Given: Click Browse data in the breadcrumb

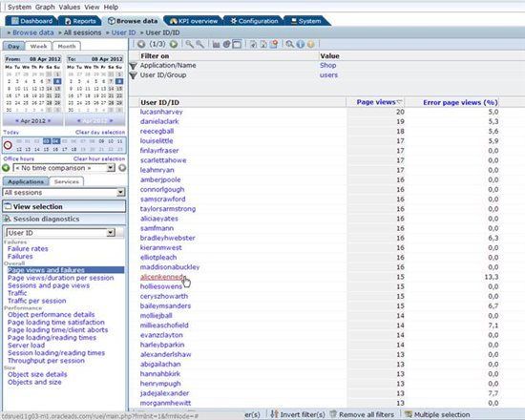Looking at the screenshot, I should coord(32,32).
